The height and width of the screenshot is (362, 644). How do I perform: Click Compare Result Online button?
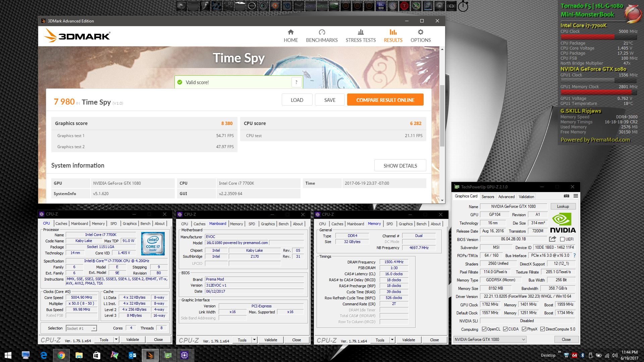pyautogui.click(x=385, y=100)
